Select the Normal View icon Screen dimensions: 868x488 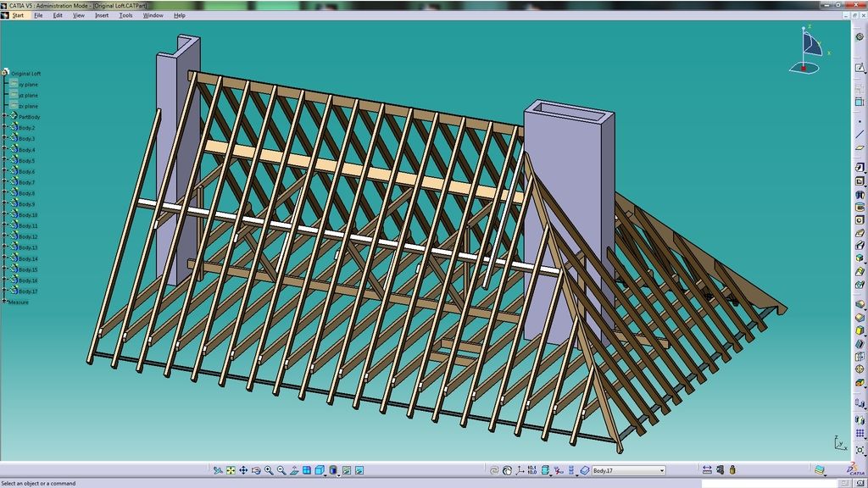[x=294, y=470]
